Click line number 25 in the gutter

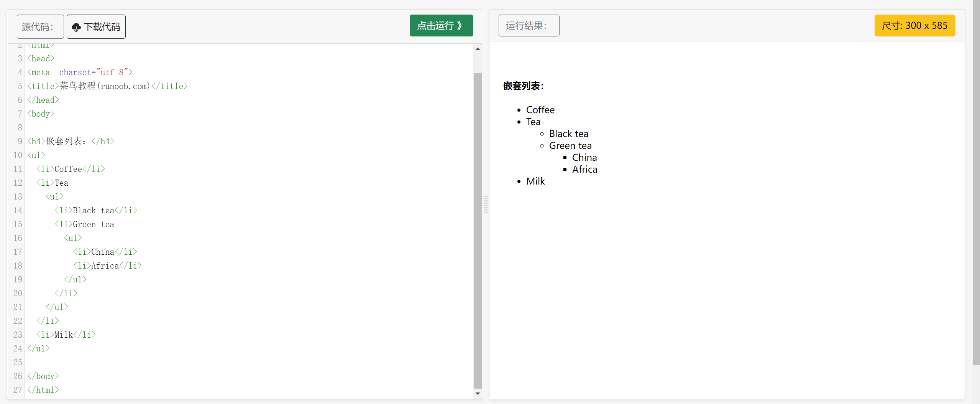tap(18, 362)
